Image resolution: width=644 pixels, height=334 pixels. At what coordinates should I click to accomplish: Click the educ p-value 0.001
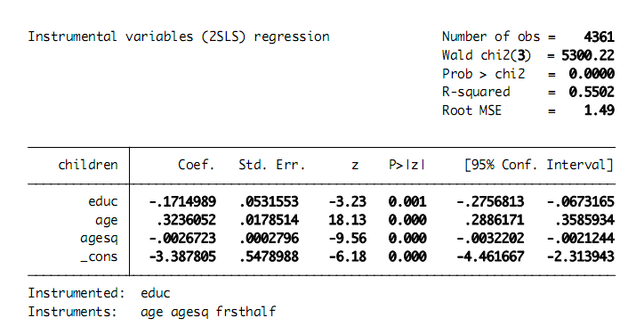(407, 201)
